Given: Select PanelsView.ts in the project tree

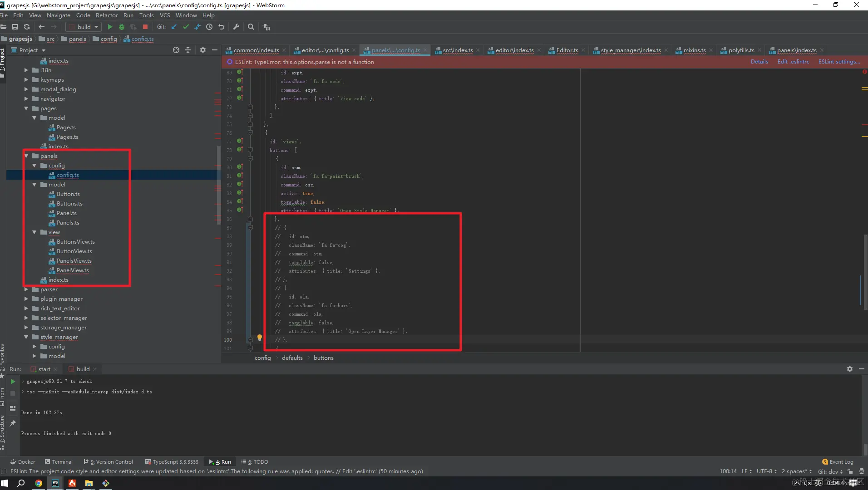Looking at the screenshot, I should point(74,261).
